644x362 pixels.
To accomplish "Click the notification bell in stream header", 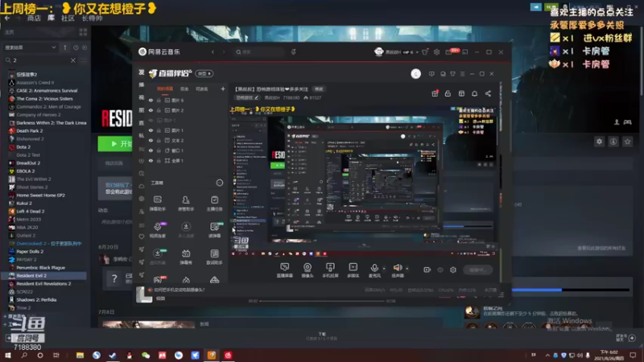I will coord(474,93).
